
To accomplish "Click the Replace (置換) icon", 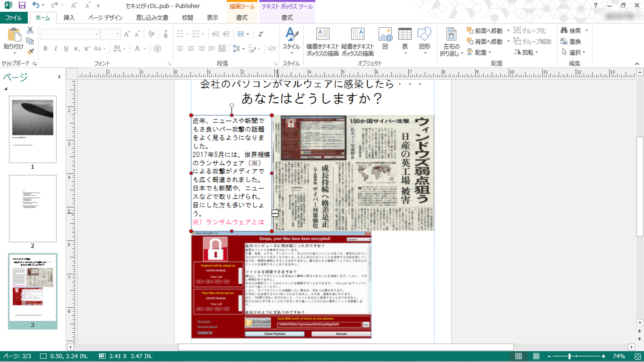I will [x=564, y=41].
